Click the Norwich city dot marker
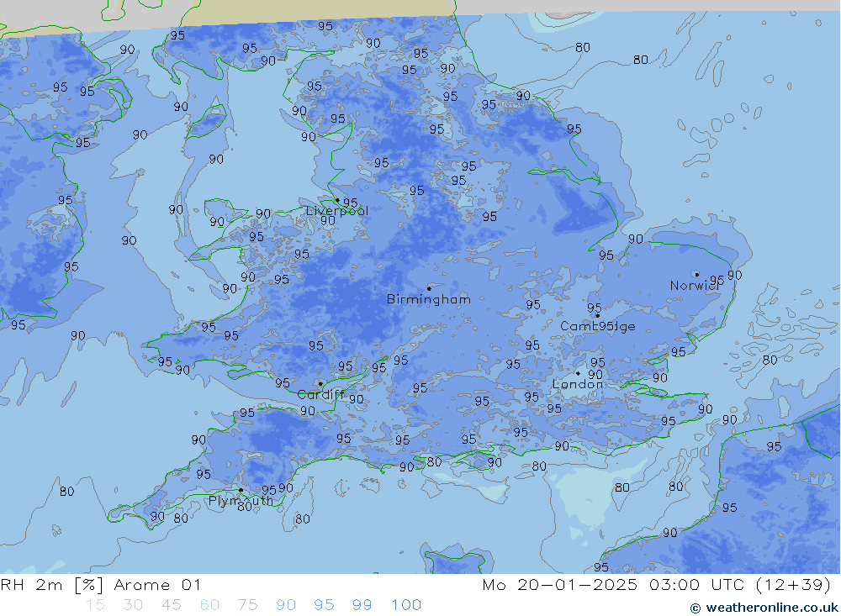The width and height of the screenshot is (841, 616). tap(696, 275)
